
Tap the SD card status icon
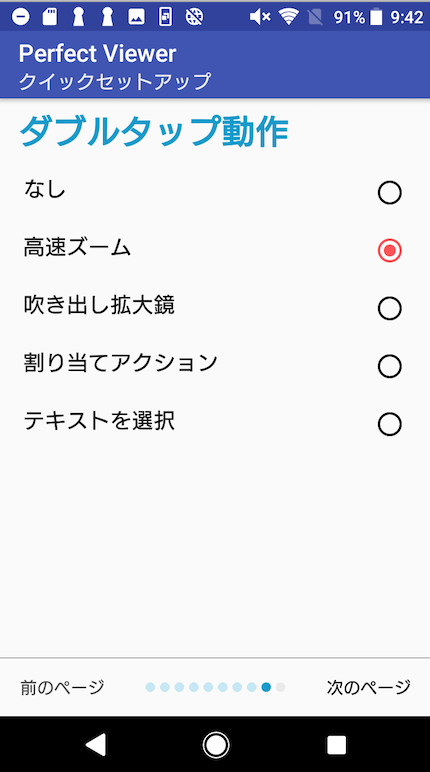[50, 17]
